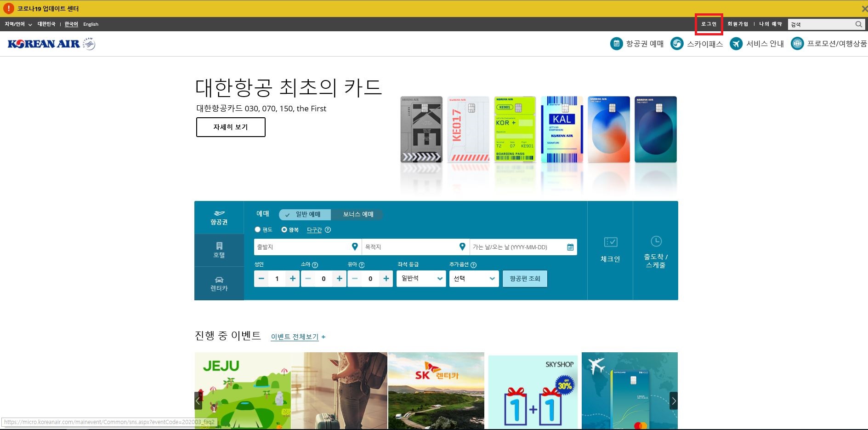Click the 로그인 login link
The width and height of the screenshot is (868, 430).
pyautogui.click(x=709, y=24)
